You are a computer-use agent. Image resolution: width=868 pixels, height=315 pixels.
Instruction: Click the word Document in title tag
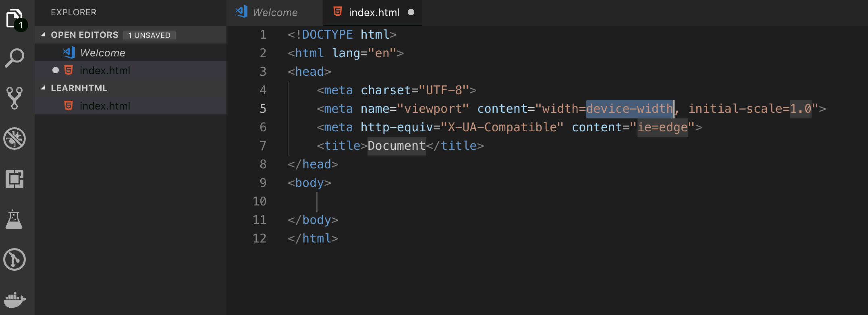tap(397, 146)
